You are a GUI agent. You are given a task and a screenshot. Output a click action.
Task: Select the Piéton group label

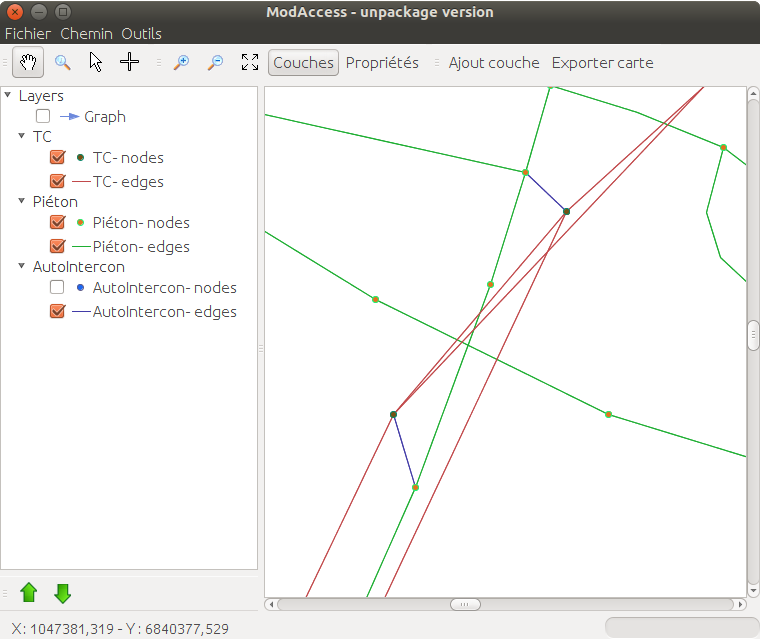[x=55, y=202]
